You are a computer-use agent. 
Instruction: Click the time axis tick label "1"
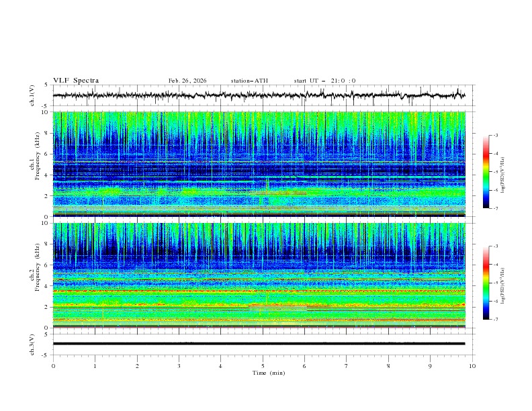pyautogui.click(x=95, y=366)
